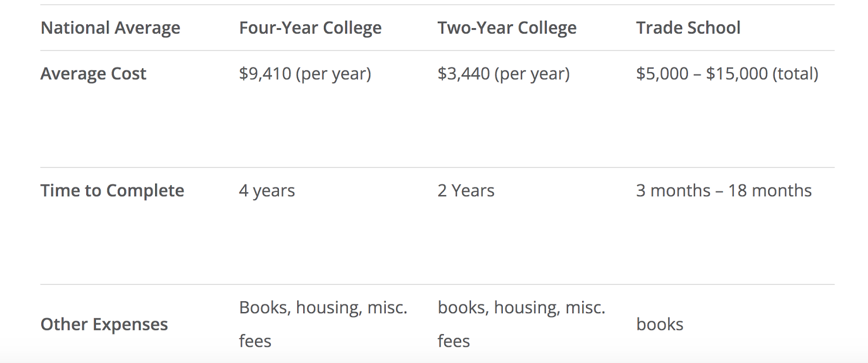The image size is (868, 363).
Task: Select Two-Year College other expenses text
Action: point(521,324)
